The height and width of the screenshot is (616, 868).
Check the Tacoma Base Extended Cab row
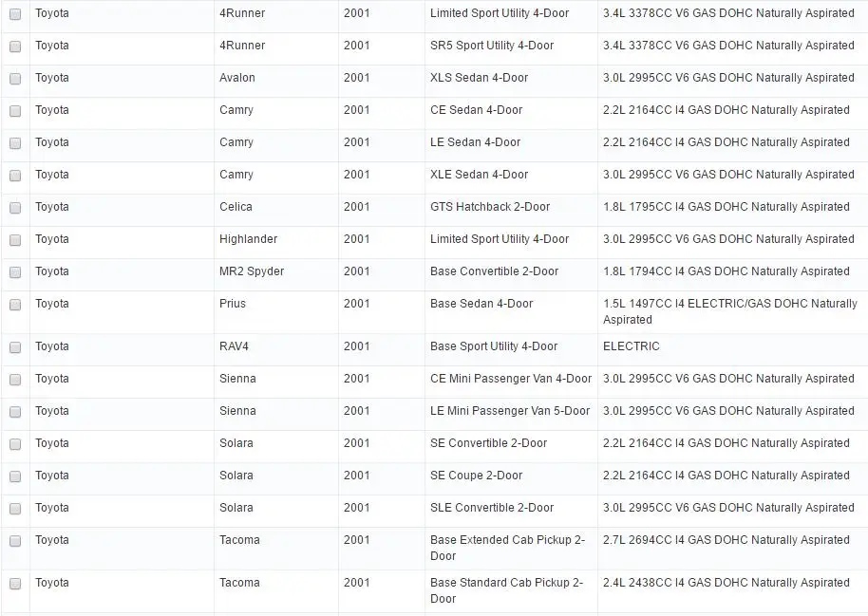(15, 541)
